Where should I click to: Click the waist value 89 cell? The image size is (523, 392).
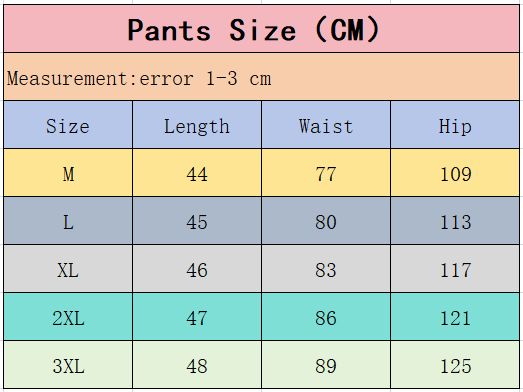coord(326,365)
